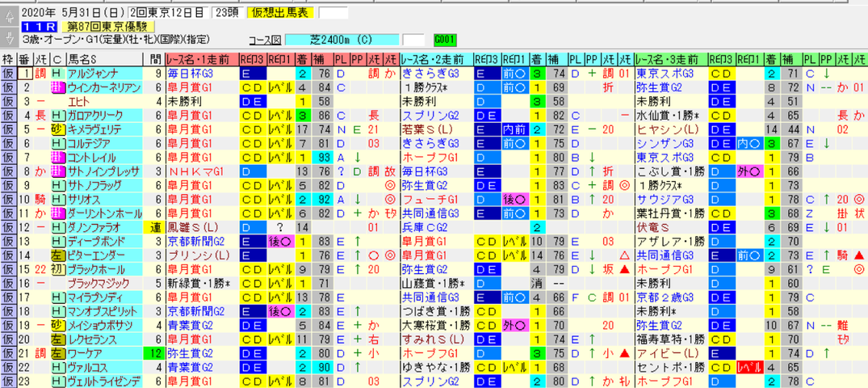868x388 pixels.
Task: Click the 初 icon beside ブラックホール
Action: click(57, 269)
